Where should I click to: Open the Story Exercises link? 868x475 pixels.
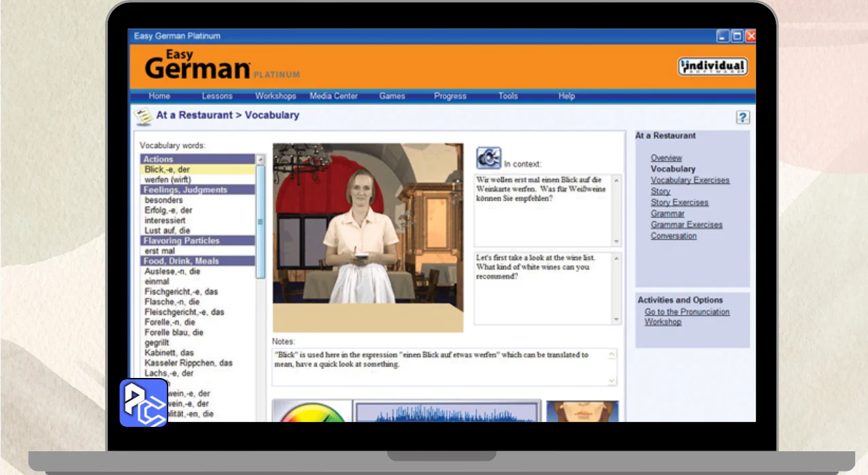[679, 203]
